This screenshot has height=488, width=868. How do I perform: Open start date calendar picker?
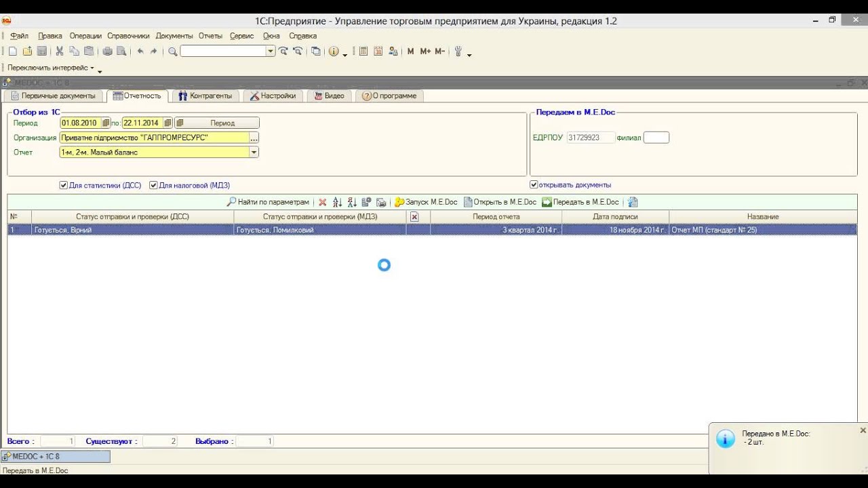point(106,123)
